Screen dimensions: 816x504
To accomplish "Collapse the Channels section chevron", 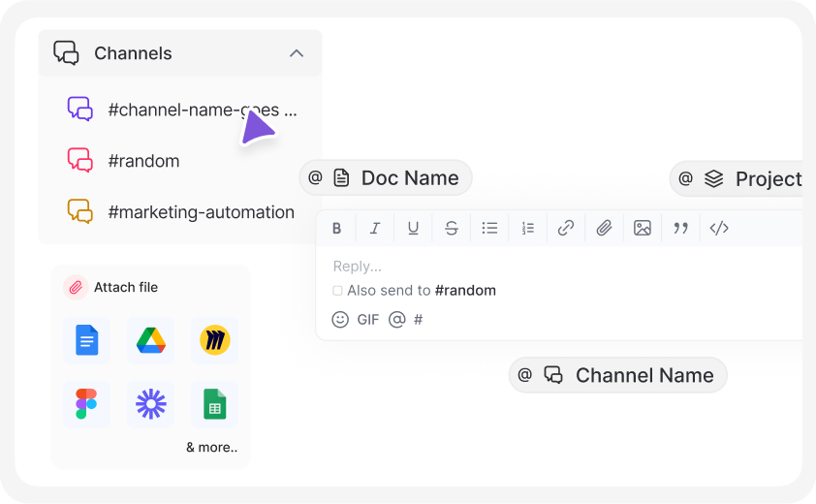I will (297, 53).
